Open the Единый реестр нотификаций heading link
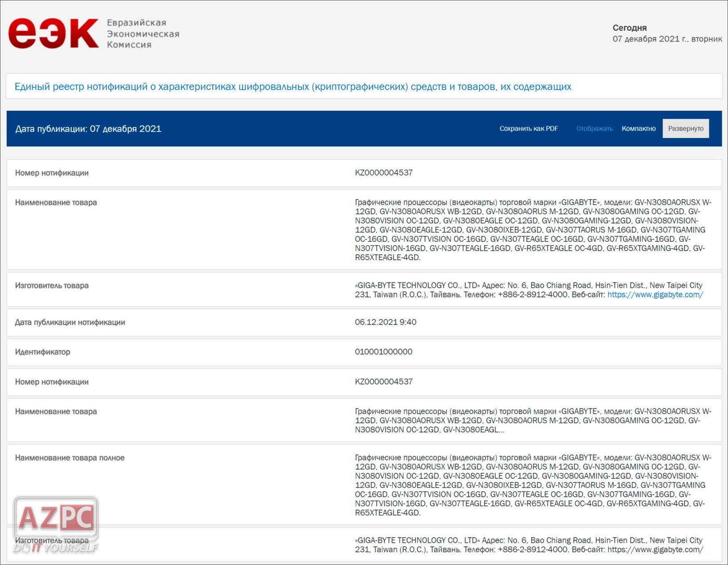The width and height of the screenshot is (728, 565). point(293,87)
